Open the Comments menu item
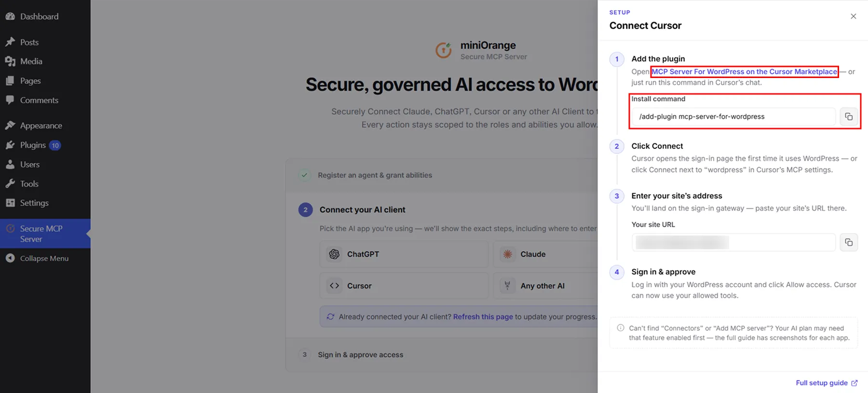Screen dimensions: 868x393 click(x=45, y=100)
